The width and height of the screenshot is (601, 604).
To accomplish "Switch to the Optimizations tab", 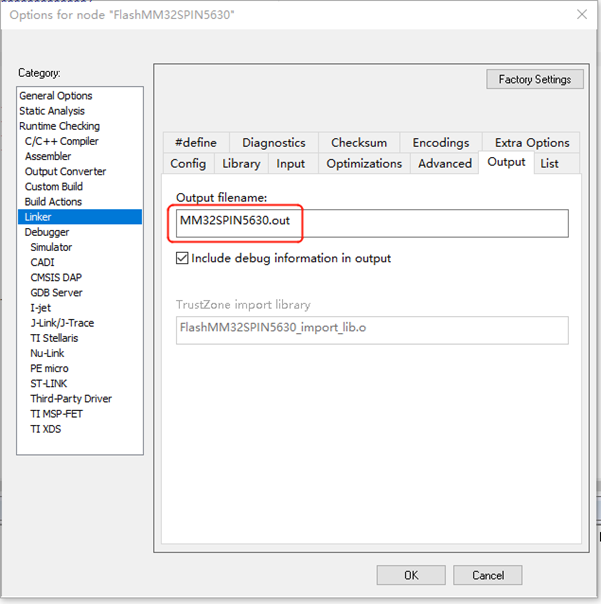I will (x=364, y=163).
